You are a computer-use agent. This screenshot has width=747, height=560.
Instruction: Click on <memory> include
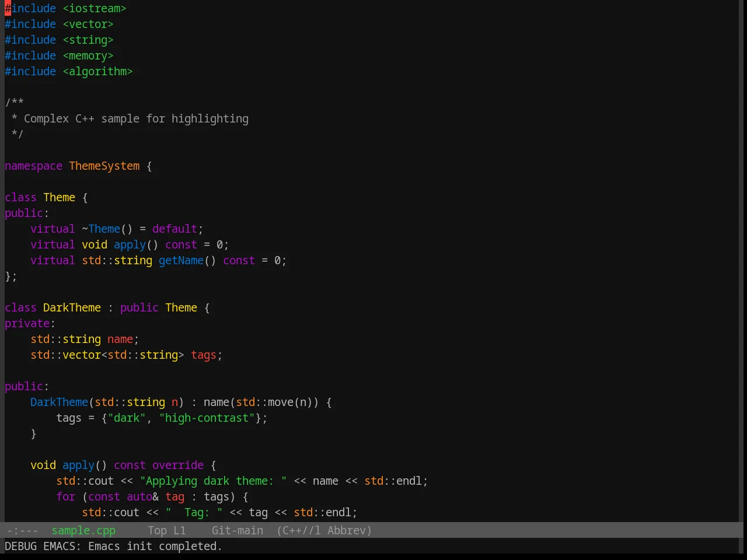click(x=88, y=55)
